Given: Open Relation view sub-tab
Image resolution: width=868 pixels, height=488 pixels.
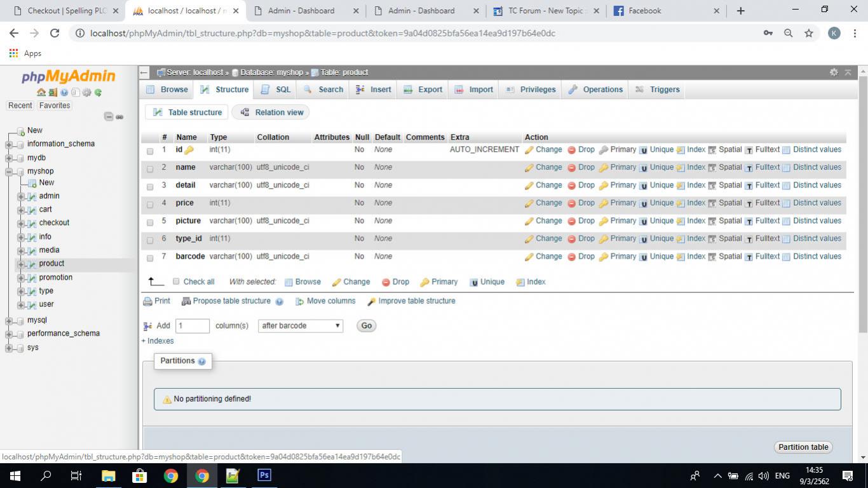Looking at the screenshot, I should tap(271, 112).
